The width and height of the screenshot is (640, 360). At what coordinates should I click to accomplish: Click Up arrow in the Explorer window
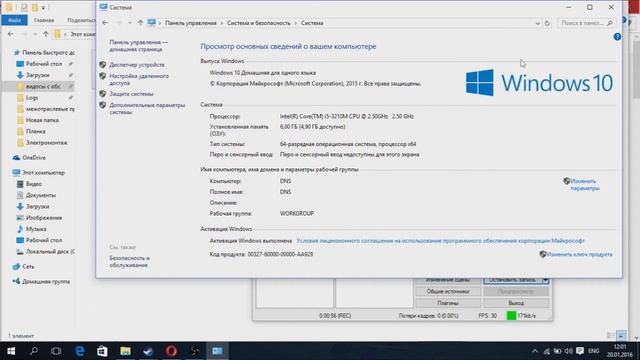[46, 34]
